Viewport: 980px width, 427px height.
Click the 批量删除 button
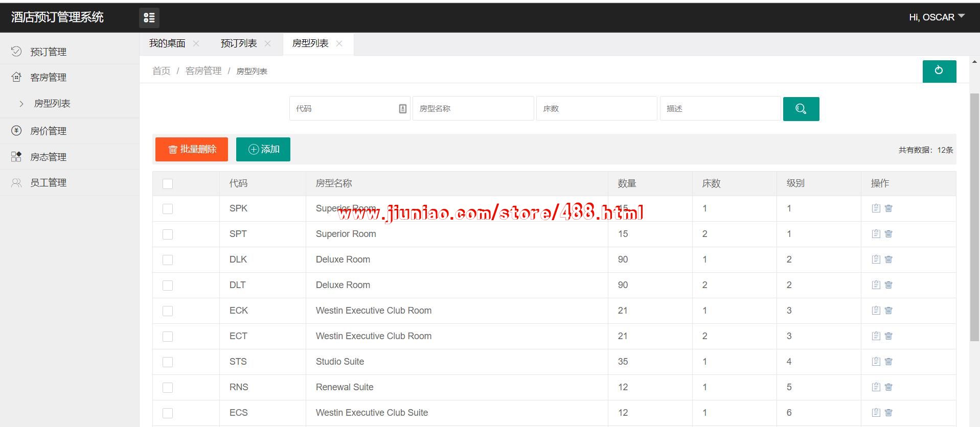coord(192,149)
